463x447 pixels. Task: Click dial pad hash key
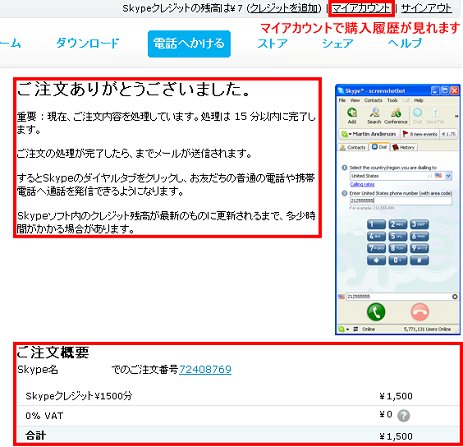419,260
